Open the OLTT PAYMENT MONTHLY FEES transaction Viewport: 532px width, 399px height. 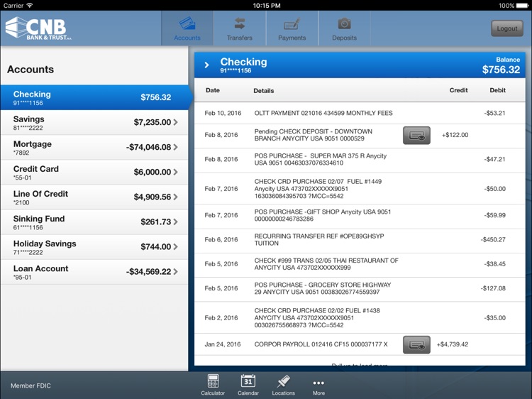pyautogui.click(x=360, y=113)
